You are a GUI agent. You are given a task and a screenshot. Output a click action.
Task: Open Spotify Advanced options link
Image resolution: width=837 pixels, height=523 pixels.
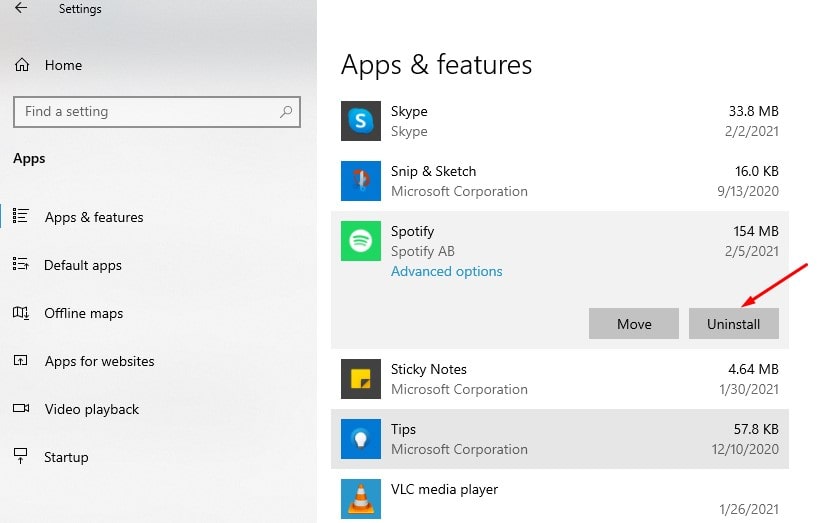coord(446,272)
